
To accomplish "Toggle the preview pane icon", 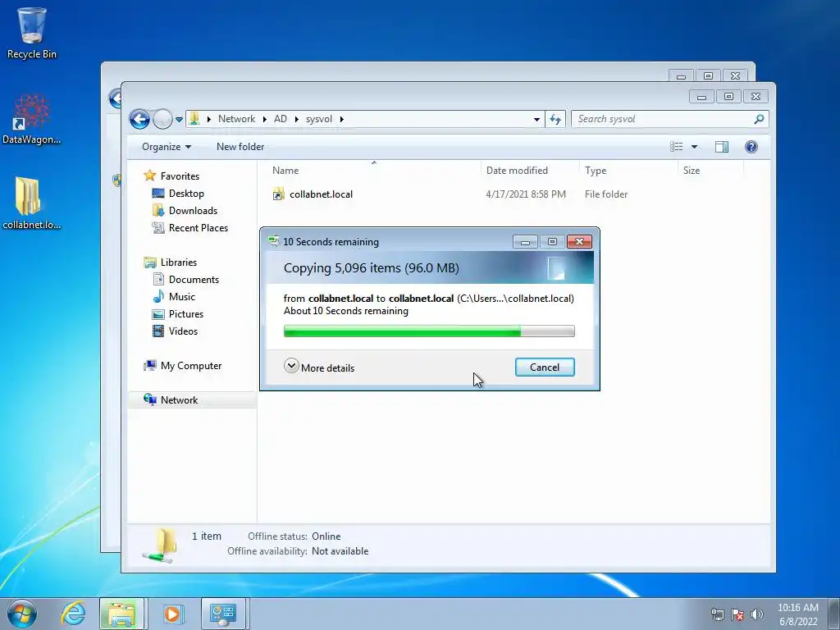I will coord(722,147).
